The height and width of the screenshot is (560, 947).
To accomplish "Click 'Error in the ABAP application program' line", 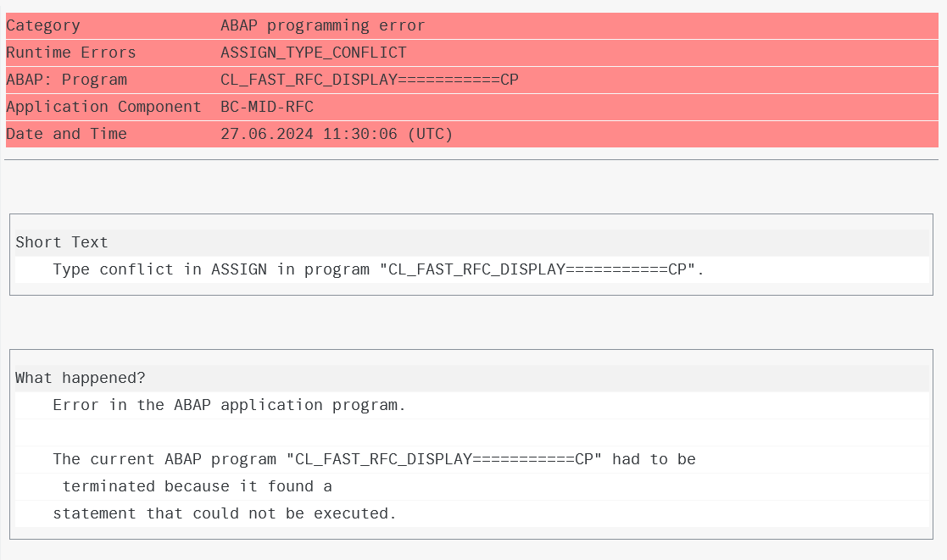I will pos(229,406).
